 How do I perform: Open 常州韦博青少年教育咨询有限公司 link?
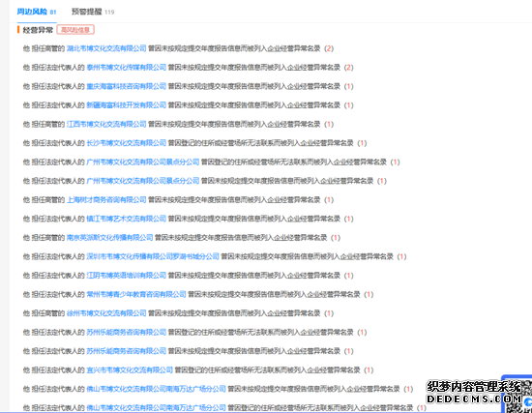(x=136, y=294)
